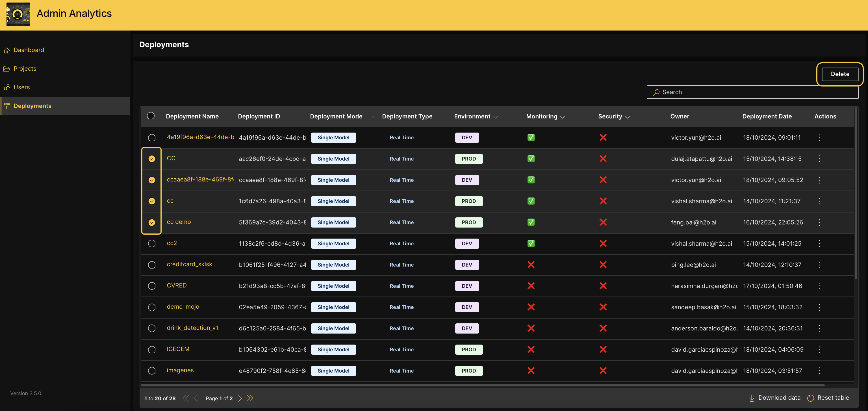
Task: Toggle the select-all checkbox in the header
Action: 151,116
